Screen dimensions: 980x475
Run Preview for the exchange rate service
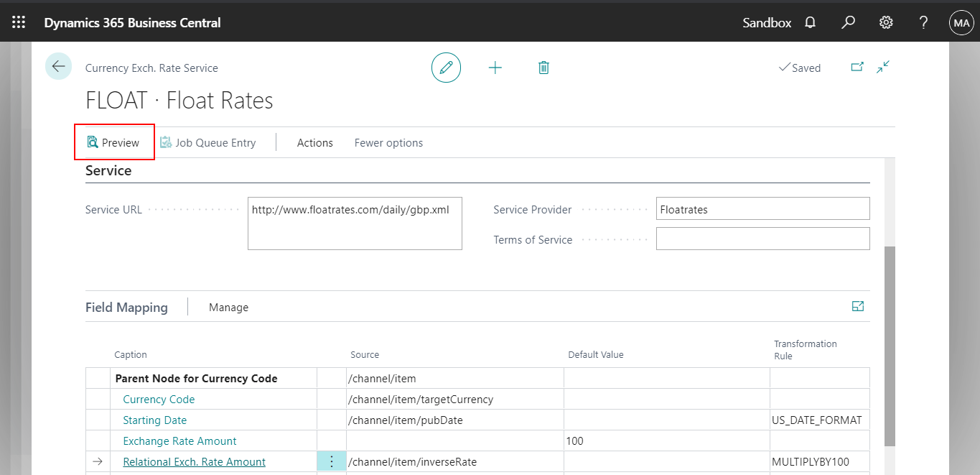tap(113, 142)
